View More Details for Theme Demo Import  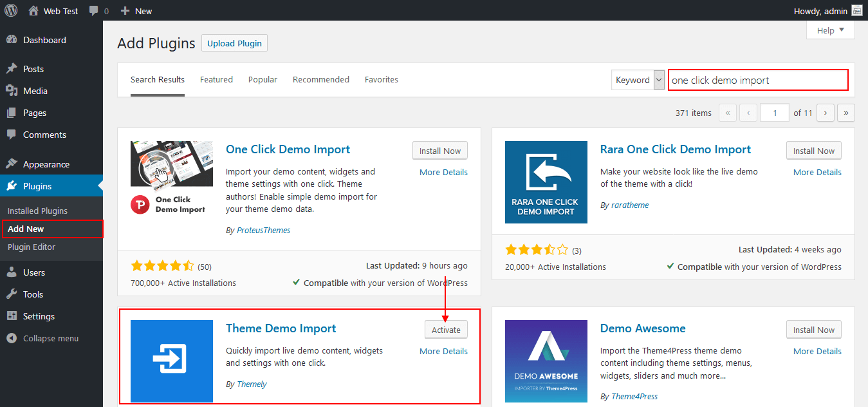pyautogui.click(x=443, y=351)
